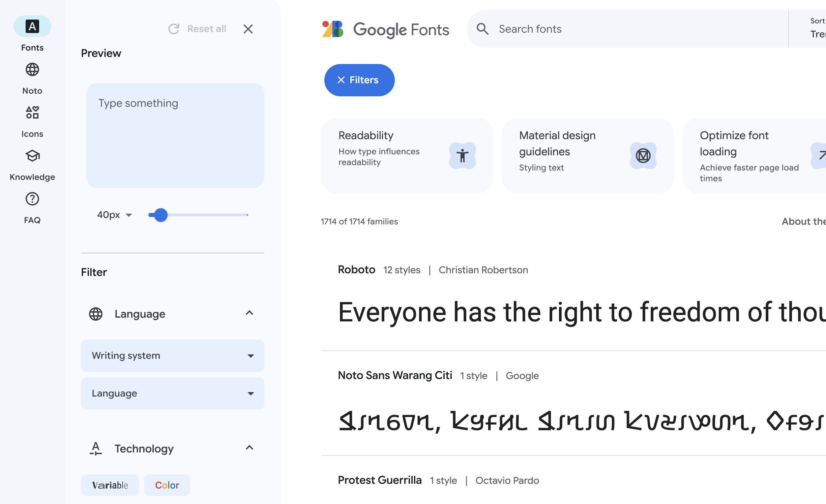Open the FAQ question mark icon
The height and width of the screenshot is (504, 826).
32,199
